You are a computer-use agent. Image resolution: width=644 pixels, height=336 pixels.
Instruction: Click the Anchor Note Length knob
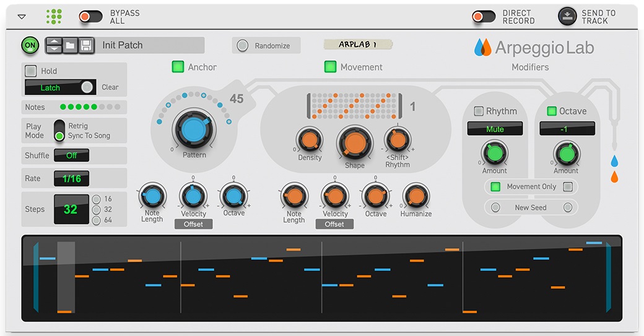[153, 196]
